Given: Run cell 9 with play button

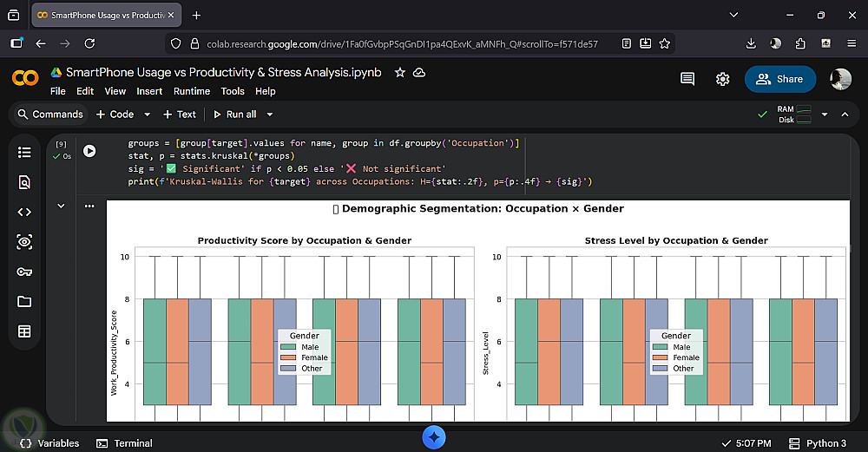Looking at the screenshot, I should click(x=89, y=150).
